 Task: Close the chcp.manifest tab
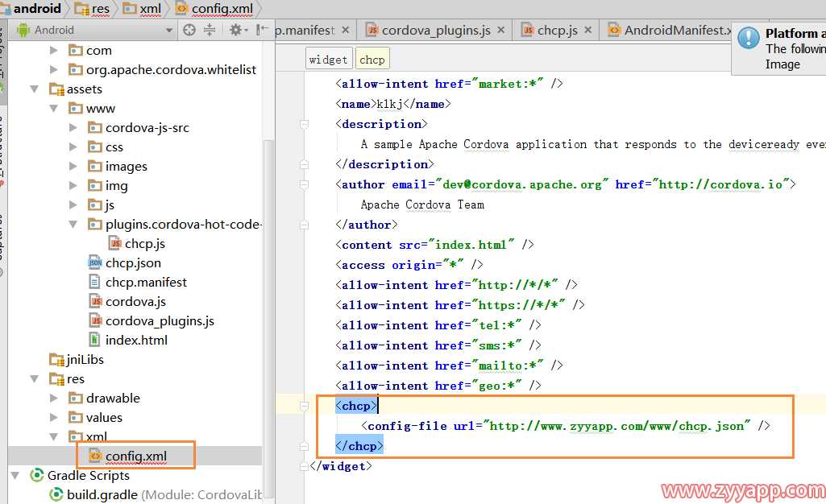coord(346,31)
